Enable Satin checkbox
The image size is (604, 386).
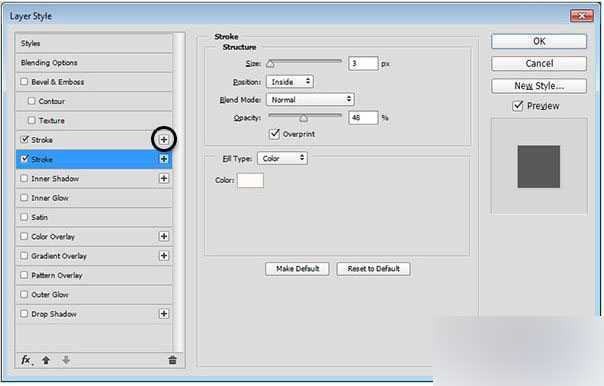click(24, 217)
